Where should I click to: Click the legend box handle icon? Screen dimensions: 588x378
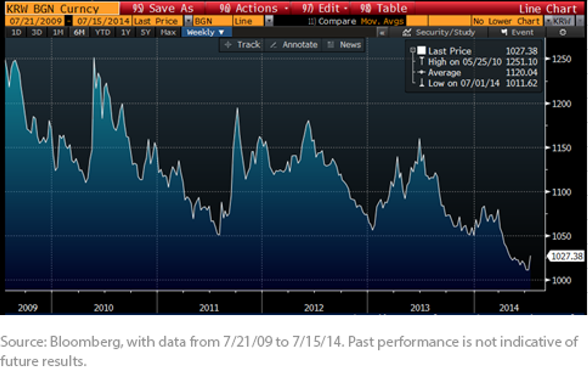click(413, 50)
